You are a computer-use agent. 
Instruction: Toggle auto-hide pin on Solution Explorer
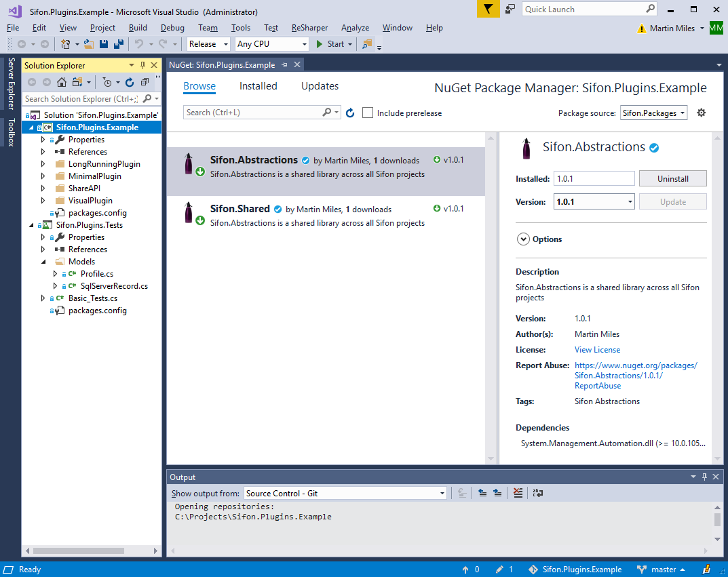point(143,65)
